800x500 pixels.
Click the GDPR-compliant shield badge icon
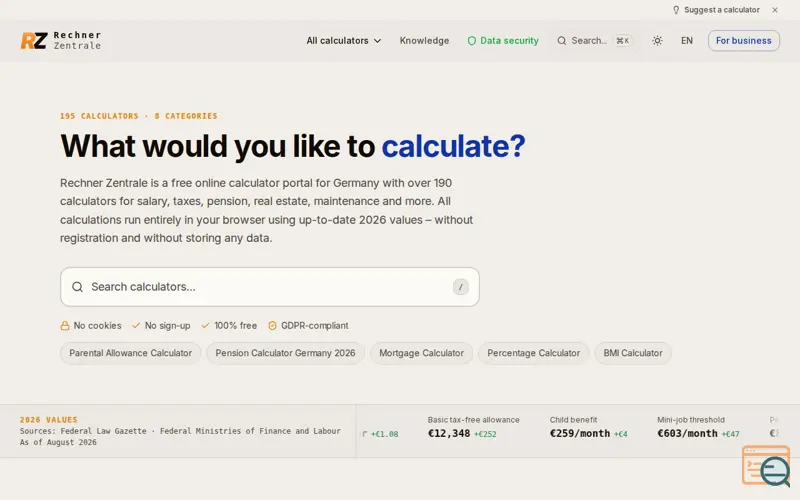[x=272, y=326]
